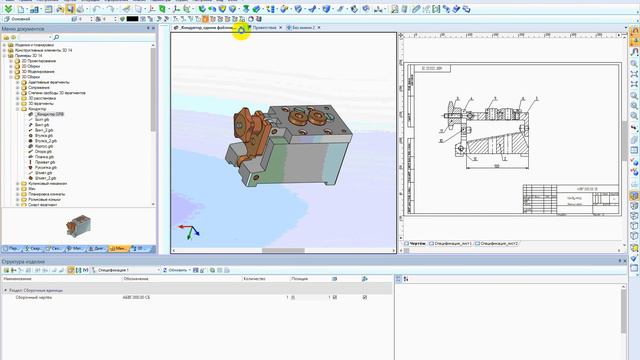Select the Кулачковый механизм folder
The width and height of the screenshot is (640, 360).
(47, 184)
